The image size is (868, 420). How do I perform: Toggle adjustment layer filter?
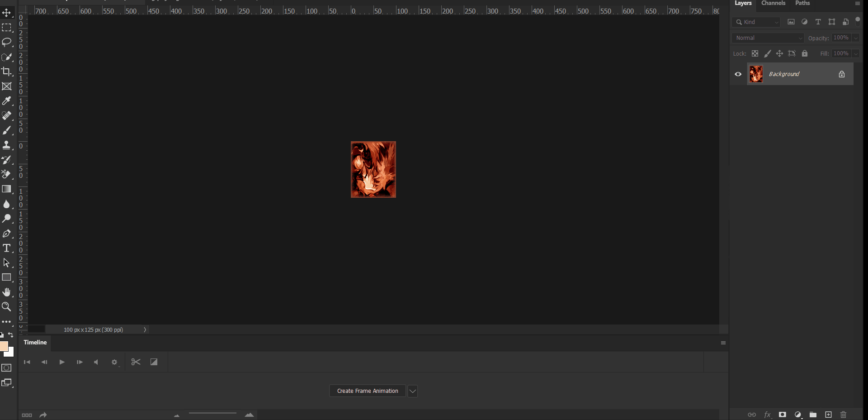(x=805, y=22)
